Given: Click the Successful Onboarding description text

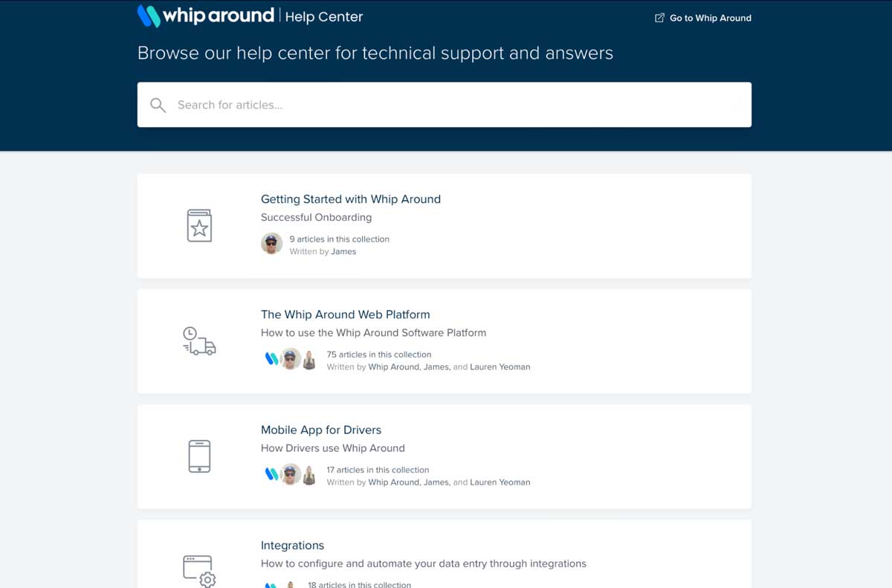Looking at the screenshot, I should (x=316, y=217).
